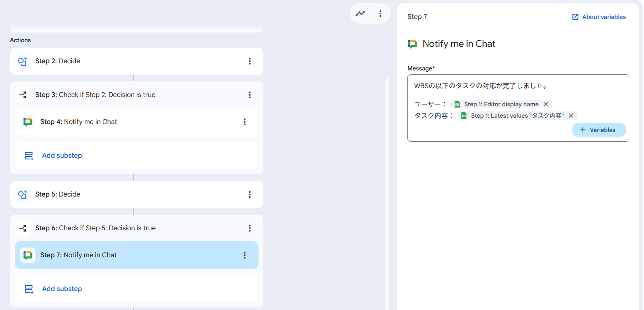This screenshot has height=310, width=644.
Task: Open the activity chart icon in the toolbar
Action: click(x=360, y=13)
